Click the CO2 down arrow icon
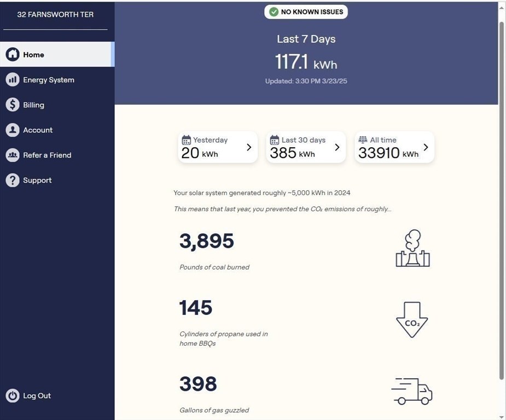506x420 pixels. click(412, 320)
